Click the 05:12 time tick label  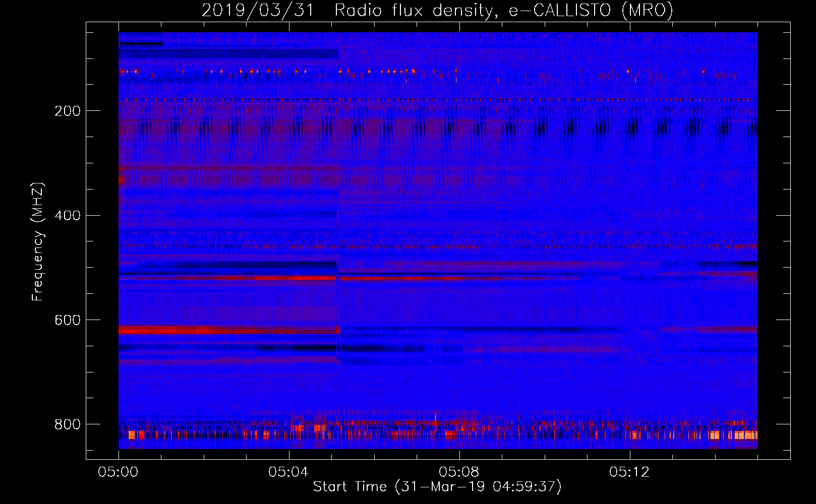pyautogui.click(x=629, y=472)
